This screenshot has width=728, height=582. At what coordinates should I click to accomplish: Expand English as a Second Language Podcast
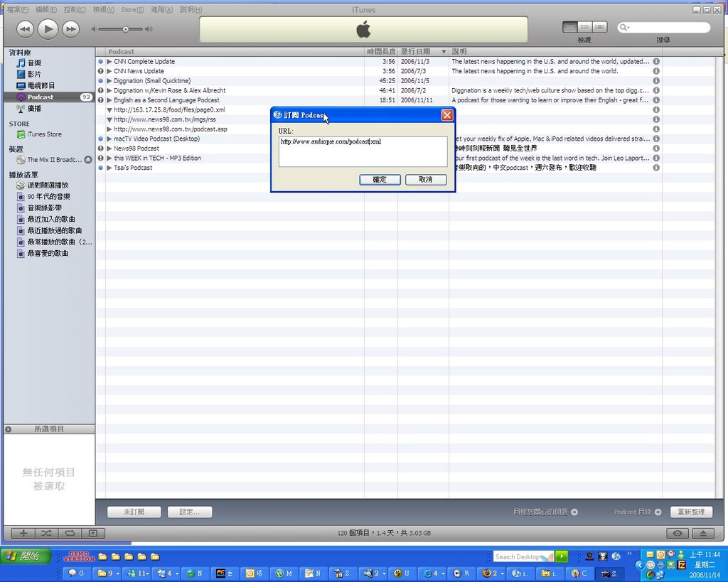pos(109,99)
